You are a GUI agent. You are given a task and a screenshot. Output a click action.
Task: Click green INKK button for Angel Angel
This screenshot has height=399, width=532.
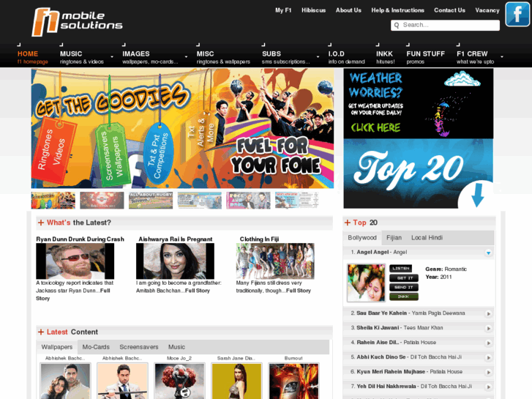click(404, 297)
